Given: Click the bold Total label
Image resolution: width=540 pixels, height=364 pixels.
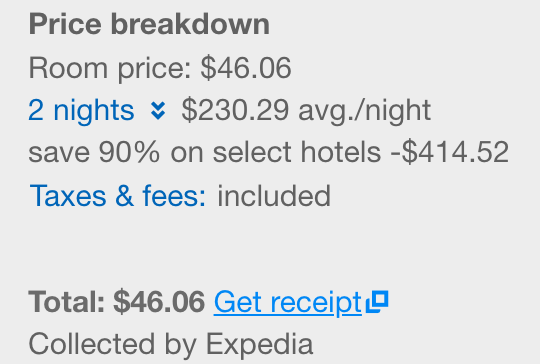Looking at the screenshot, I should pyautogui.click(x=67, y=302).
